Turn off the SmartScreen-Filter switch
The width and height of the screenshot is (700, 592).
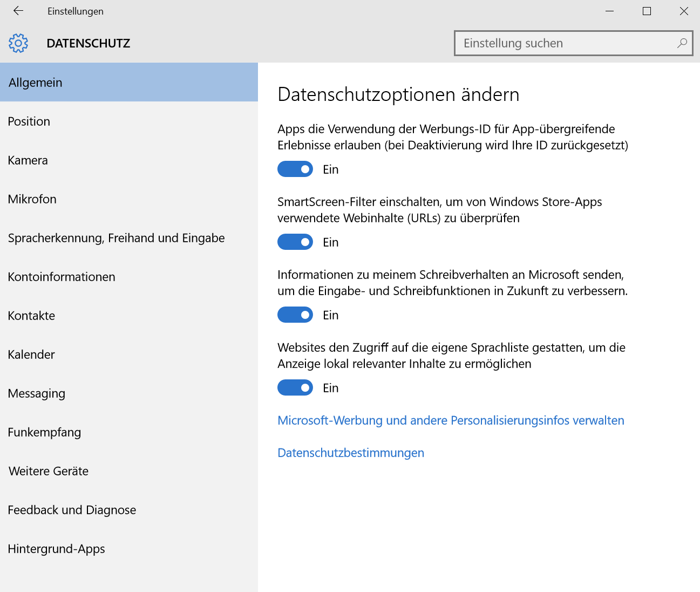tap(295, 242)
